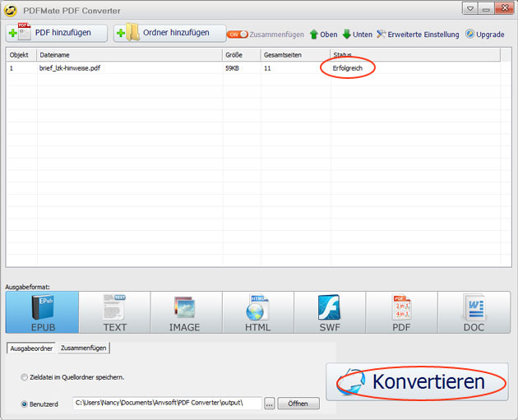The height and width of the screenshot is (420, 518).
Task: Toggle the Zusammenfügen ON switch
Action: pyautogui.click(x=237, y=35)
